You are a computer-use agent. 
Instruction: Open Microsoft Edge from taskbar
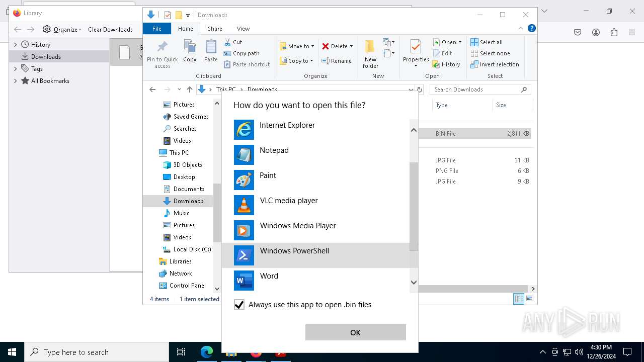207,352
